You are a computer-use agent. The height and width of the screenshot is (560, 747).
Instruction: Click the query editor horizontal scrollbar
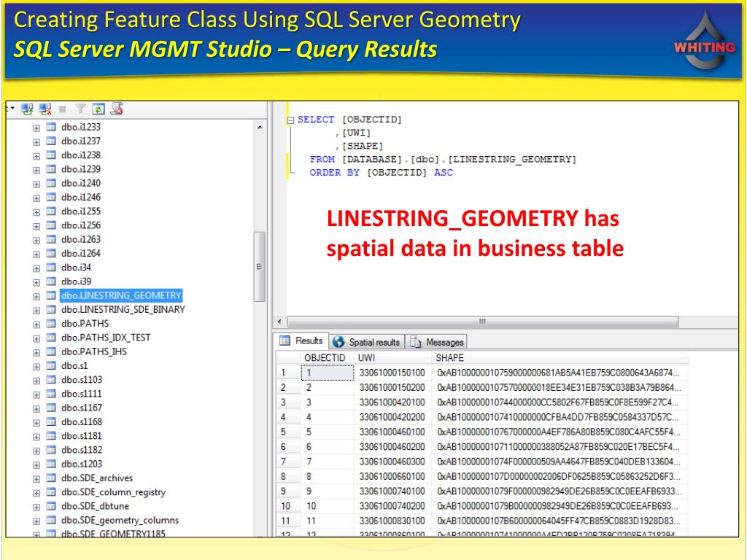[x=483, y=322]
